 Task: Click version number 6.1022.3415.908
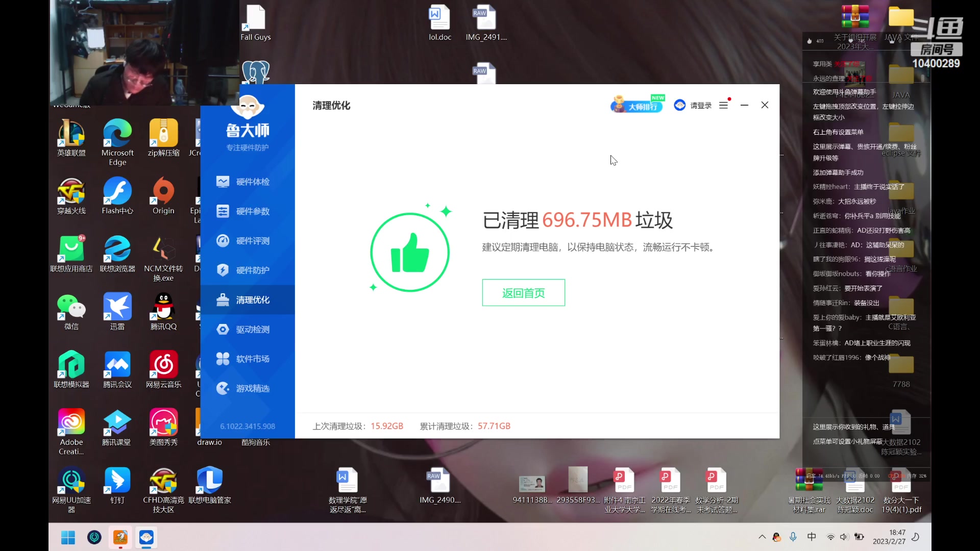point(248,427)
